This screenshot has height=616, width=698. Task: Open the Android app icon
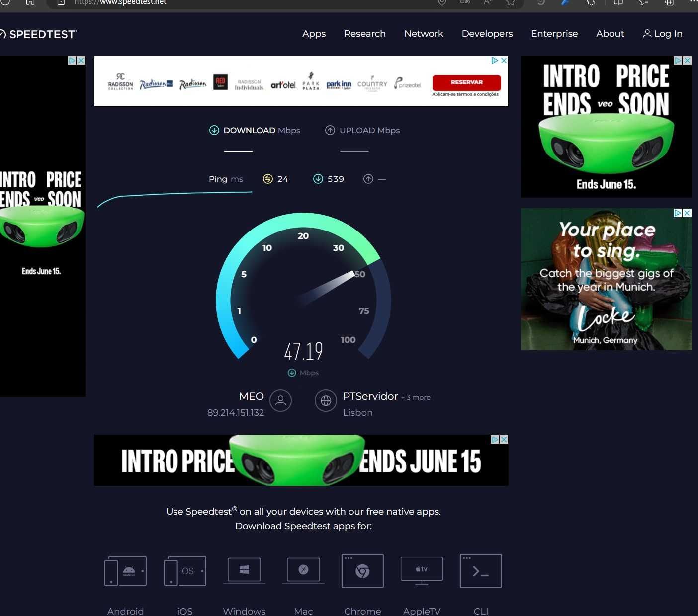pos(125,571)
